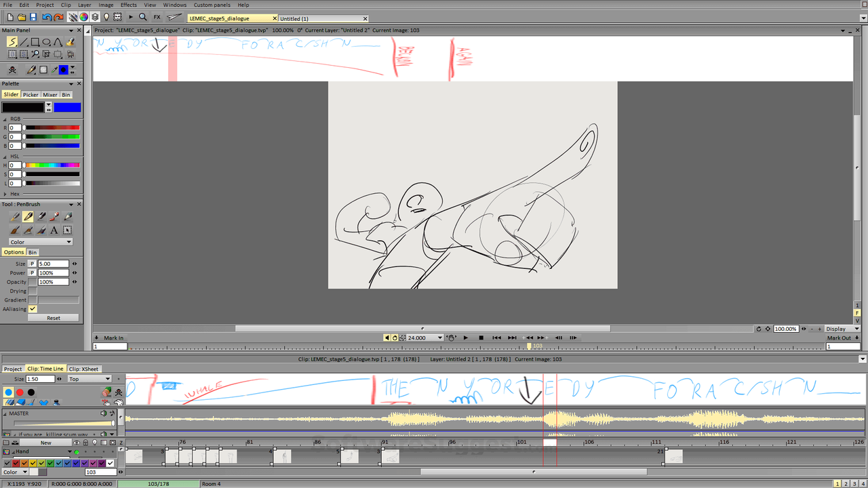
Task: Select the Fill bucket tool
Action: pyautogui.click(x=69, y=41)
